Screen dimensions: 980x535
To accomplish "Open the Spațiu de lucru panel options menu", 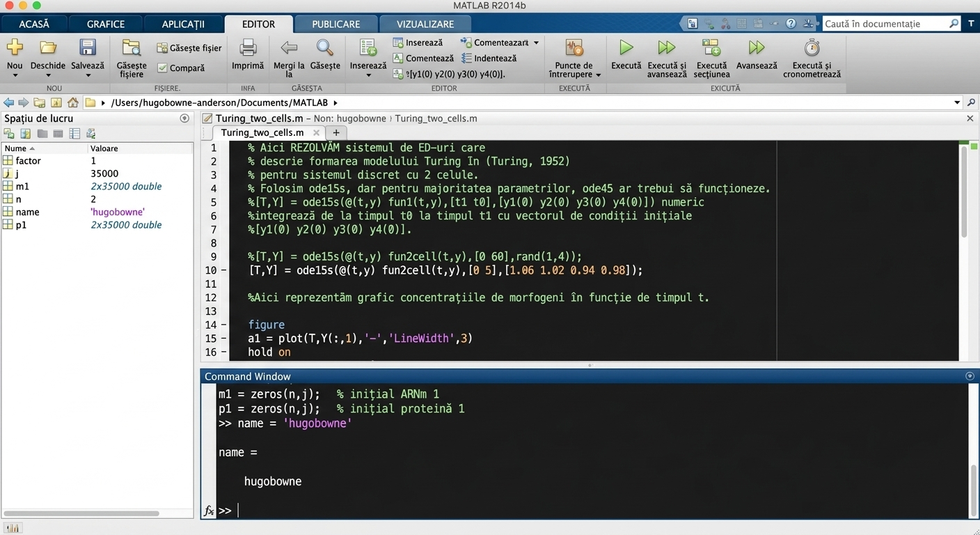I will pyautogui.click(x=184, y=118).
